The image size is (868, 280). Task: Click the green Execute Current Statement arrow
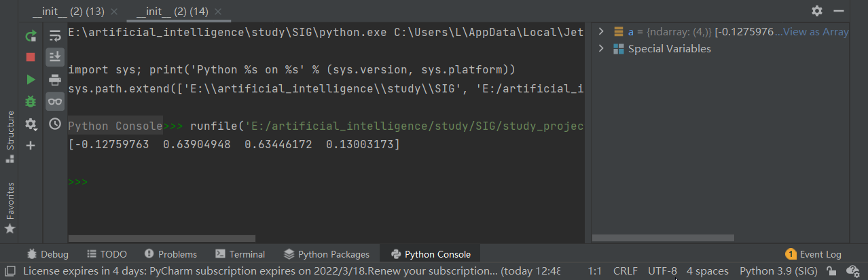[x=31, y=80]
